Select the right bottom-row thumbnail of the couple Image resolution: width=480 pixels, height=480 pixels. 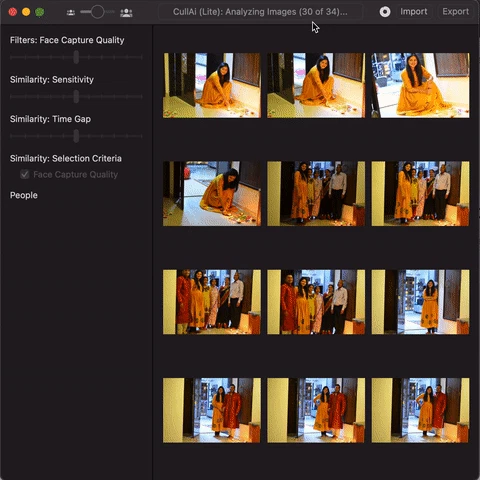[420, 410]
